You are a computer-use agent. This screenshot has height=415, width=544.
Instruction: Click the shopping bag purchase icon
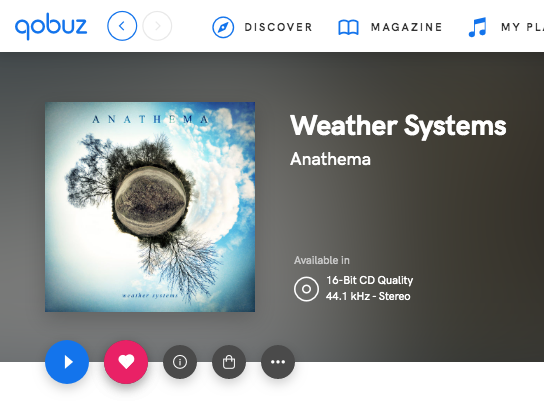pos(229,362)
